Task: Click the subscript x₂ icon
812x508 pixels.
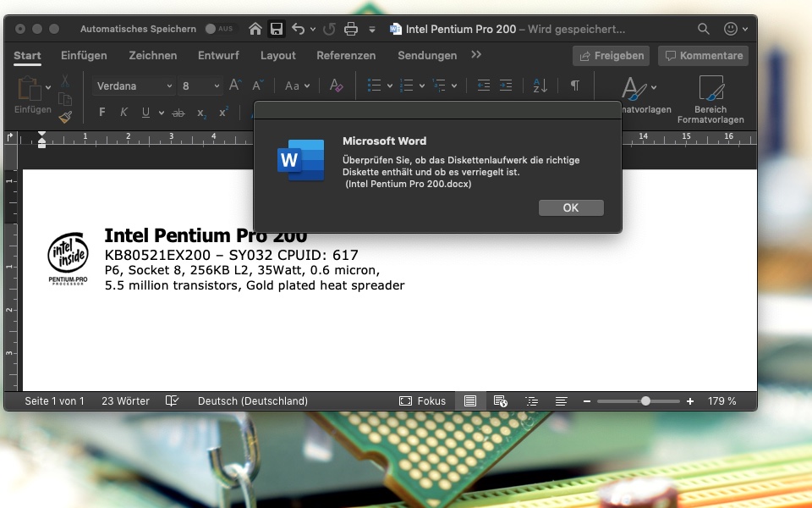Action: 201,113
